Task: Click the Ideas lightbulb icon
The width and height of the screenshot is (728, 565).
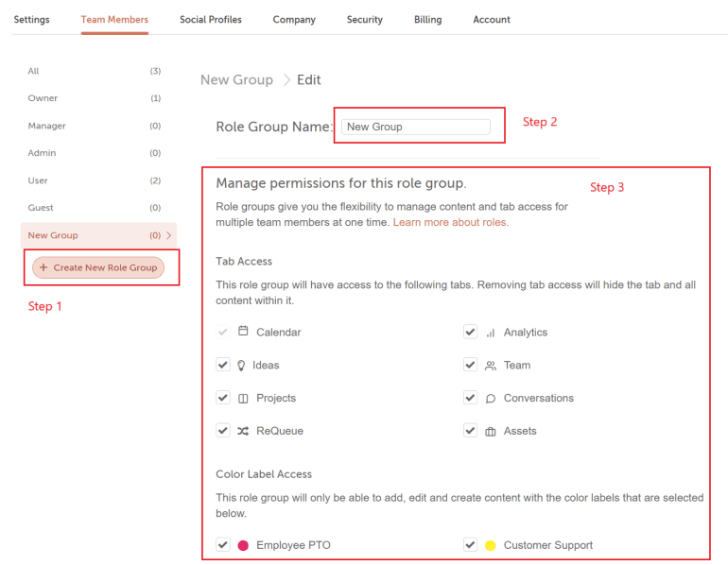Action: pyautogui.click(x=242, y=366)
